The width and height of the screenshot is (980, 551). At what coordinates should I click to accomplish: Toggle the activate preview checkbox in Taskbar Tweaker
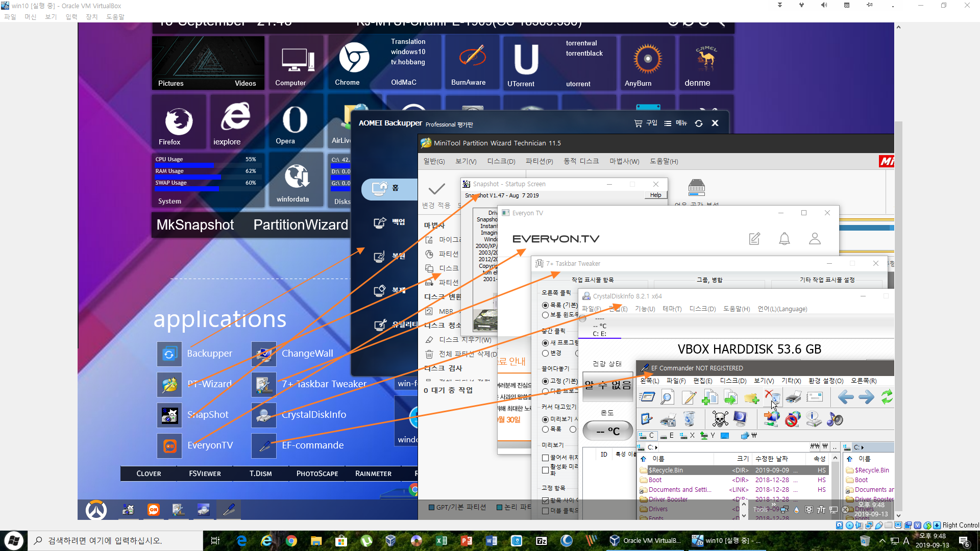tap(545, 470)
